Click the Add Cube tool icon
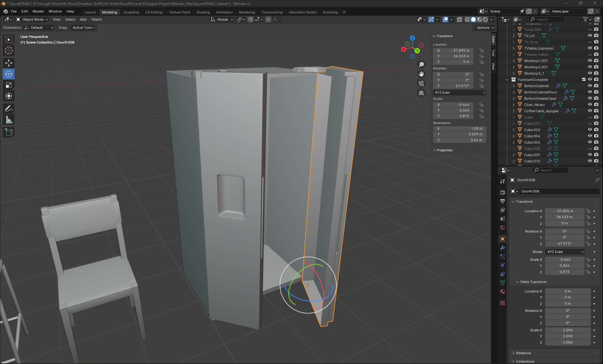603x364 pixels. pyautogui.click(x=9, y=132)
